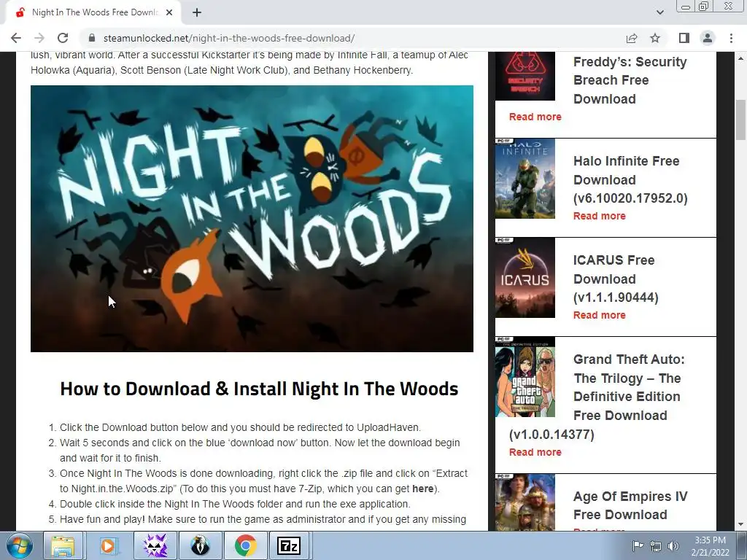Open a new browser tab
This screenshot has width=747, height=560.
(x=197, y=12)
